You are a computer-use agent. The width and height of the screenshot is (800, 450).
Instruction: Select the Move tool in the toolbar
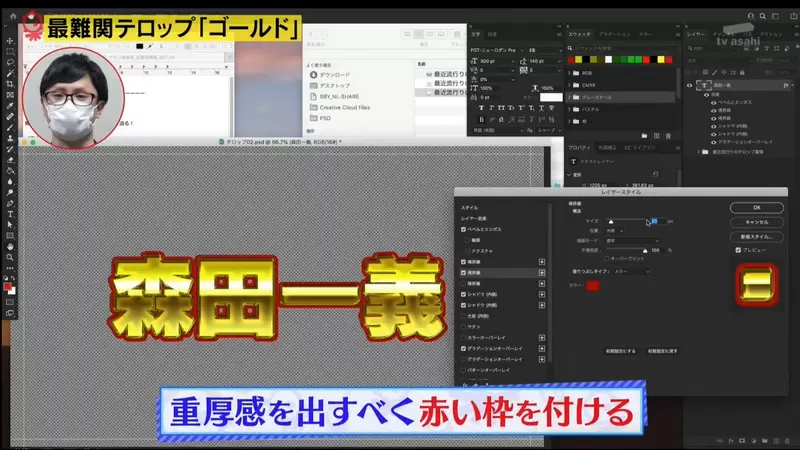coord(10,41)
